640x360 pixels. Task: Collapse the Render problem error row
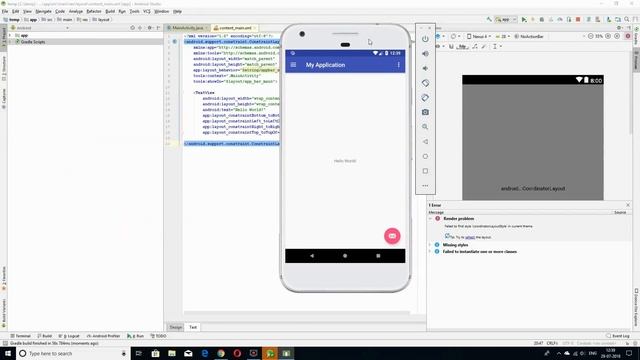(x=430, y=219)
